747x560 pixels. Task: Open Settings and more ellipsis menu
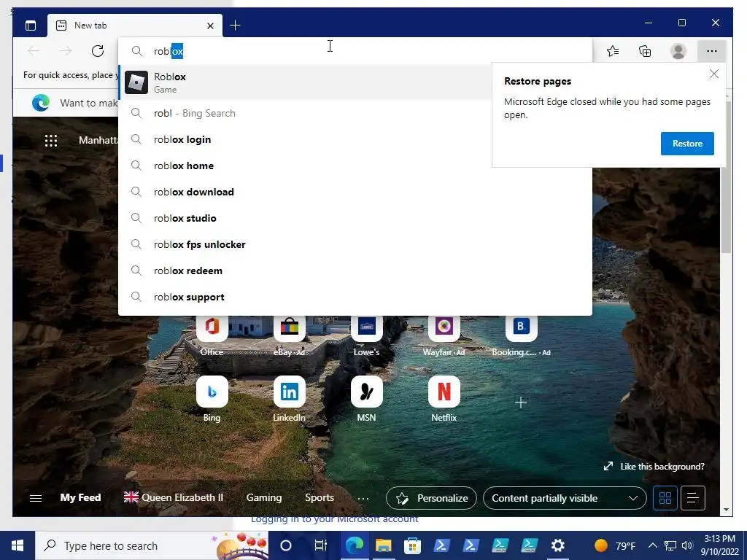coord(712,51)
